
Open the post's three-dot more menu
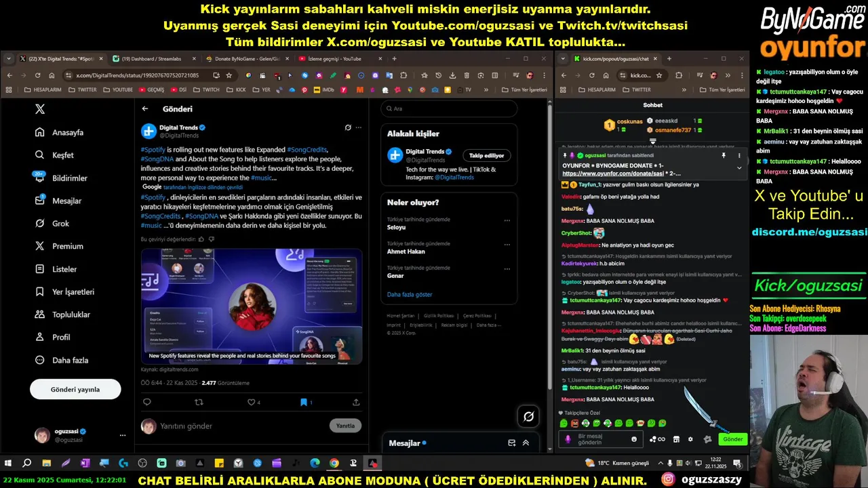tap(359, 127)
